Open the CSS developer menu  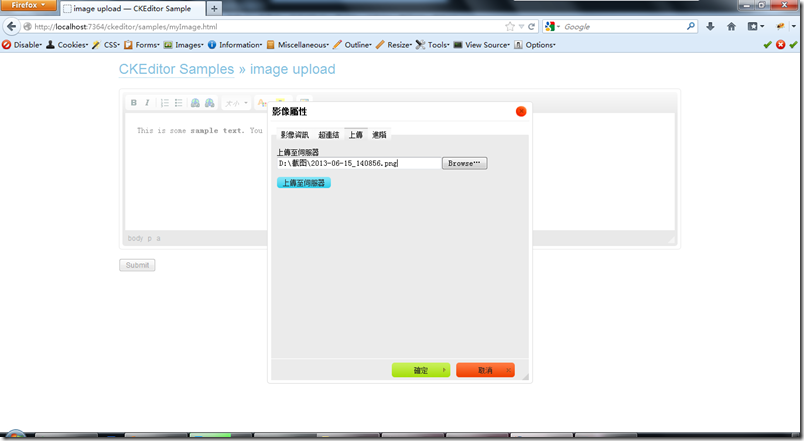106,45
